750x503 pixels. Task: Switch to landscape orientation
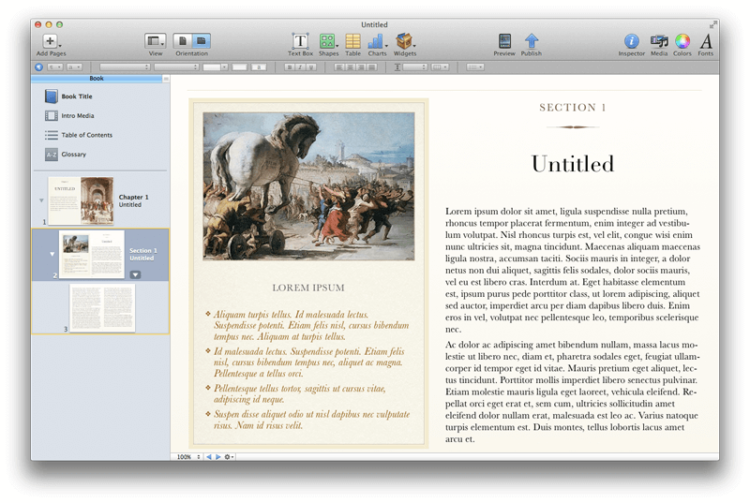(x=200, y=41)
